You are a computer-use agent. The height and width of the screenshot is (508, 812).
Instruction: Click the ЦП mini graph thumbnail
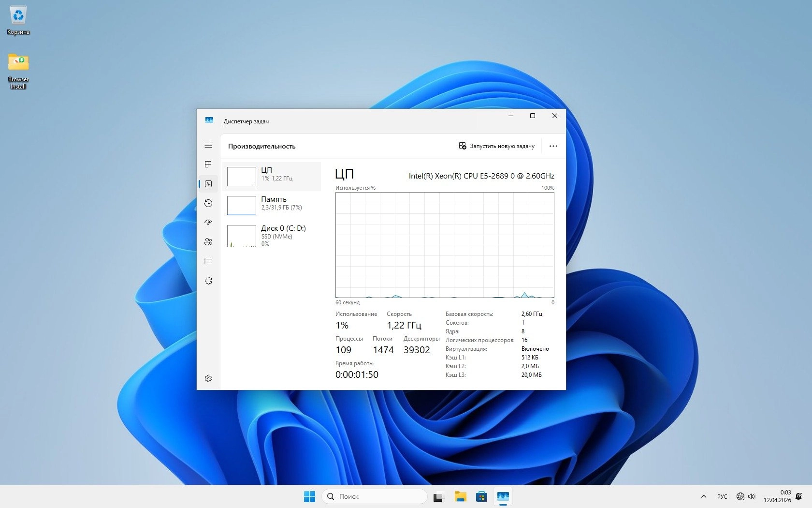coord(242,177)
